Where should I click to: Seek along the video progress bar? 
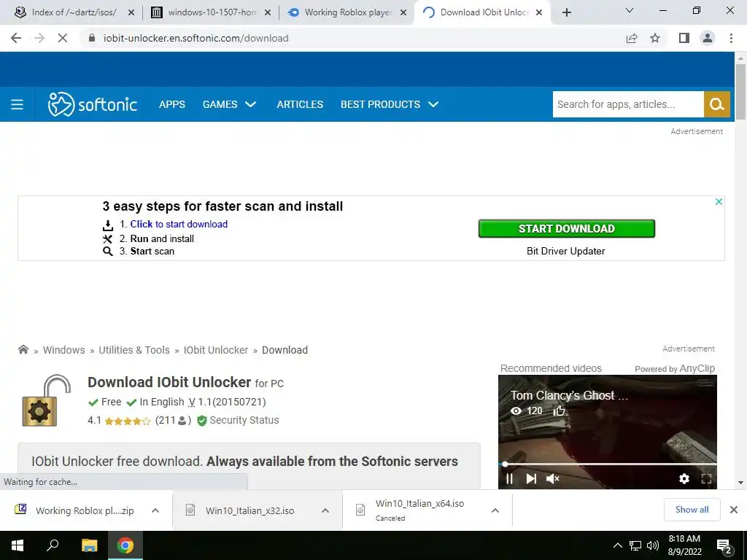coord(608,464)
